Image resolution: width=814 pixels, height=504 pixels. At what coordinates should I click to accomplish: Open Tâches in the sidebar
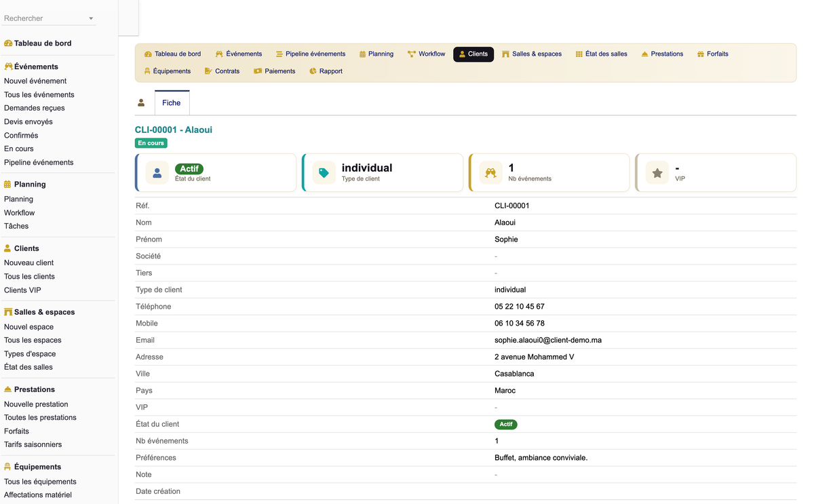[16, 226]
